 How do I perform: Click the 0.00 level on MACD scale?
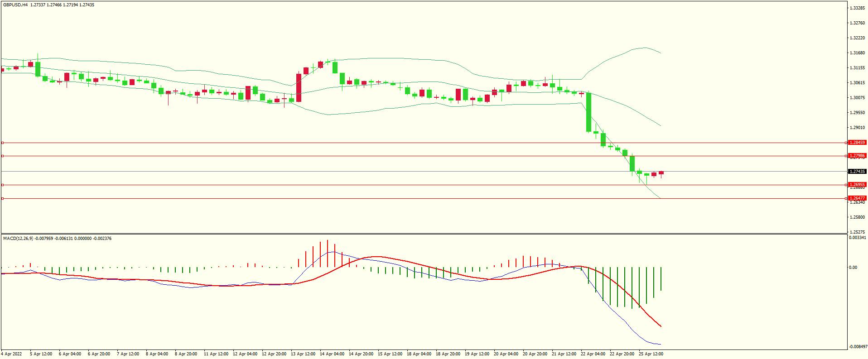[x=853, y=268]
